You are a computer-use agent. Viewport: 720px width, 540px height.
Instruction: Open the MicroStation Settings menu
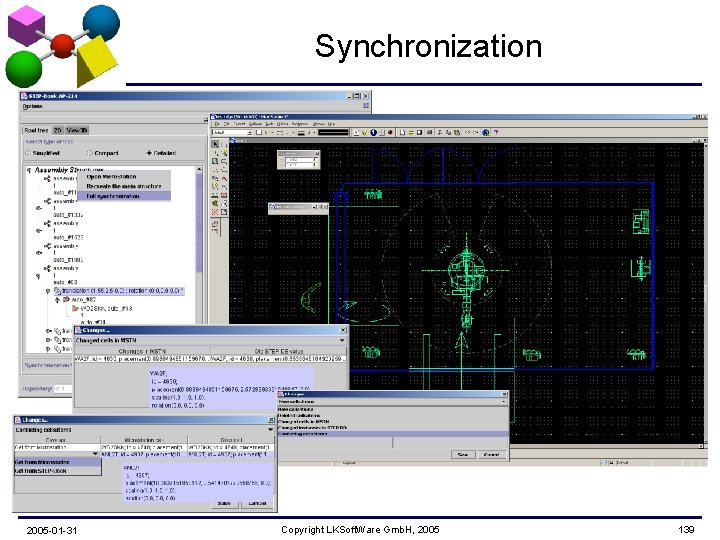(255, 124)
